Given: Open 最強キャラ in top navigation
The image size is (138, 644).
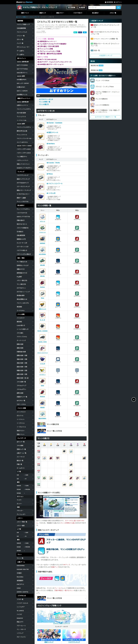Looking at the screenshot, I should 43,13.
